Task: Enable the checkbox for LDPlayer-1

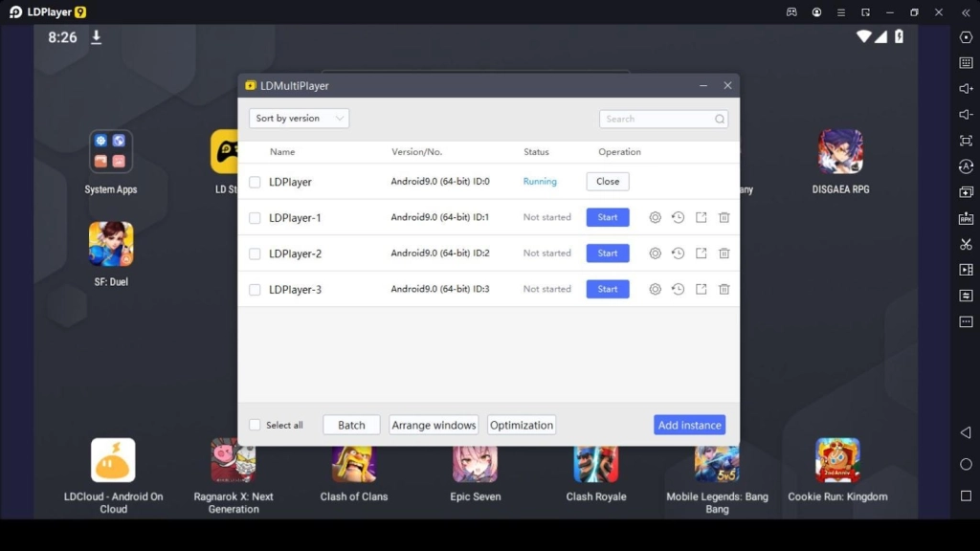Action: (x=254, y=217)
